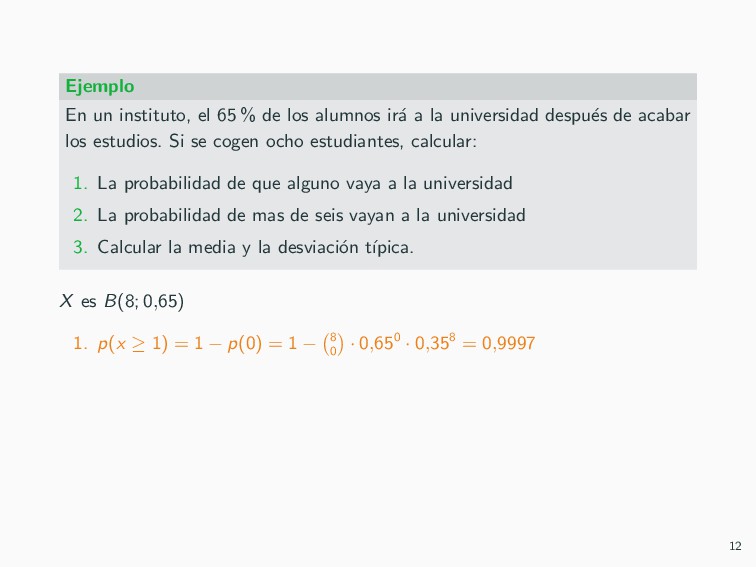Select list number 1 in green
This screenshot has width=756, height=567.
(80, 183)
